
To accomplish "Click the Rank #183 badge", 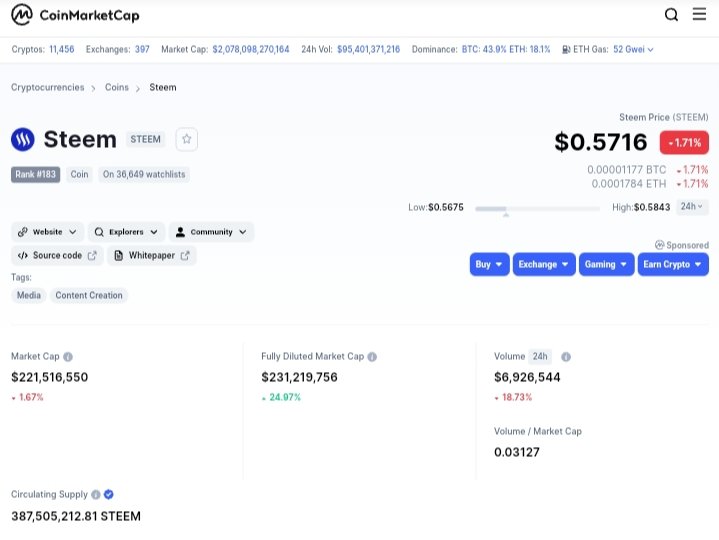I will [x=35, y=174].
